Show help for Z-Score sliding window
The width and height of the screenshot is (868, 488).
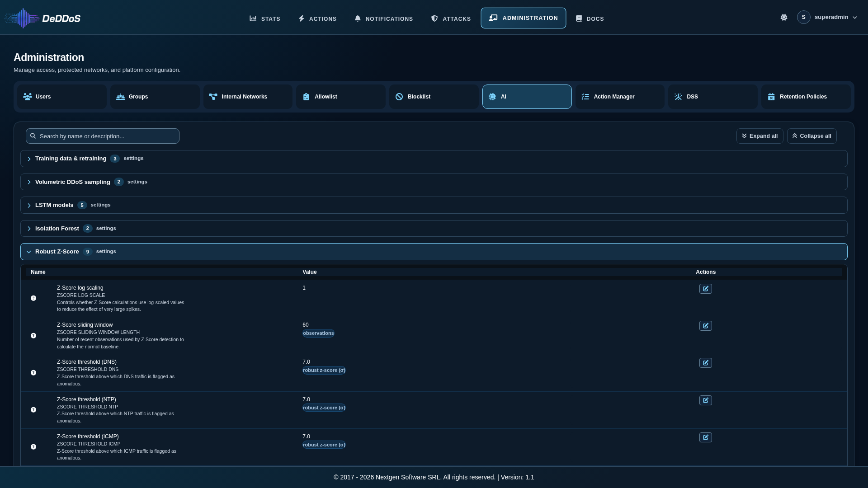point(33,336)
